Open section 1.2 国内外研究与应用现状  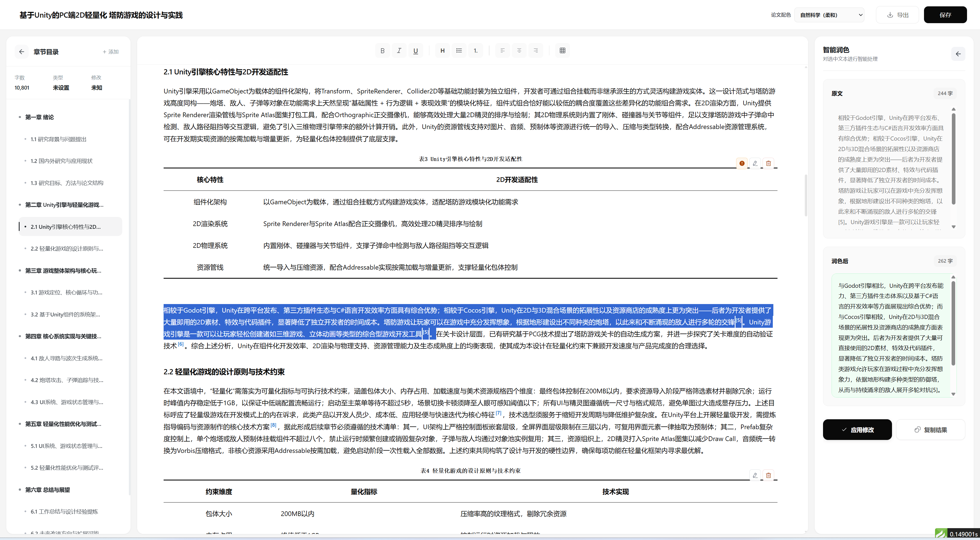[x=62, y=161]
